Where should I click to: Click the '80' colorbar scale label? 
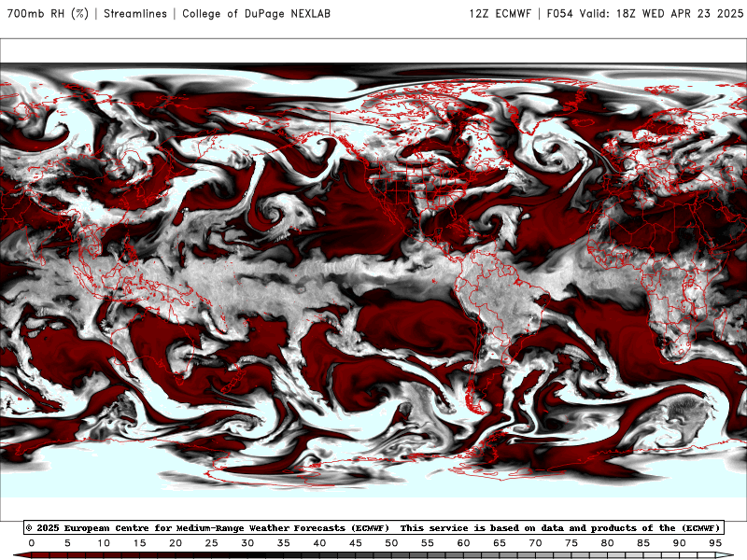[608, 543]
